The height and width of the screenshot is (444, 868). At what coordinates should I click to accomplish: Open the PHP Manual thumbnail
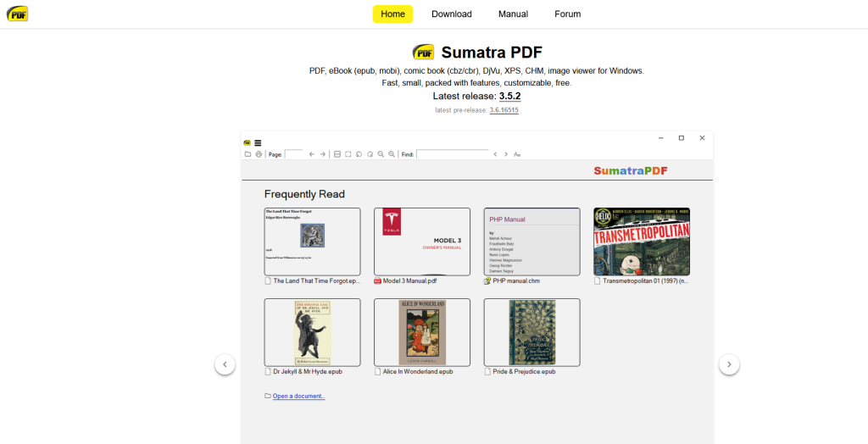532,242
